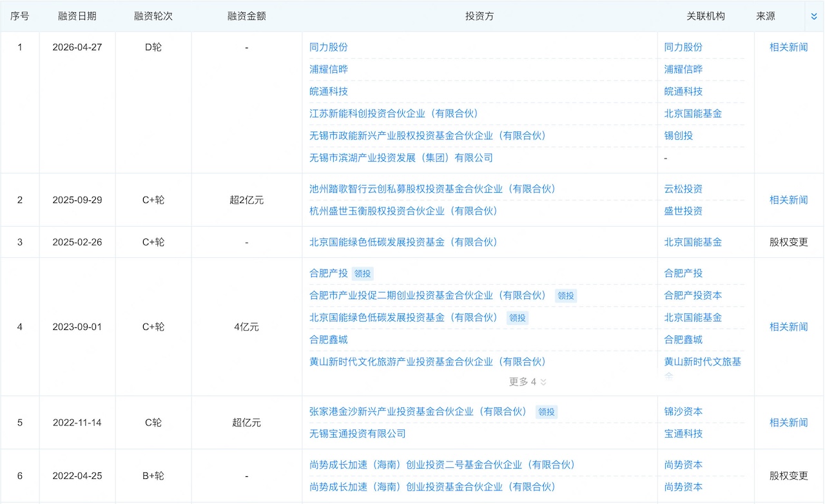Select 股权变更 source in the 2025-02-26 row

789,242
